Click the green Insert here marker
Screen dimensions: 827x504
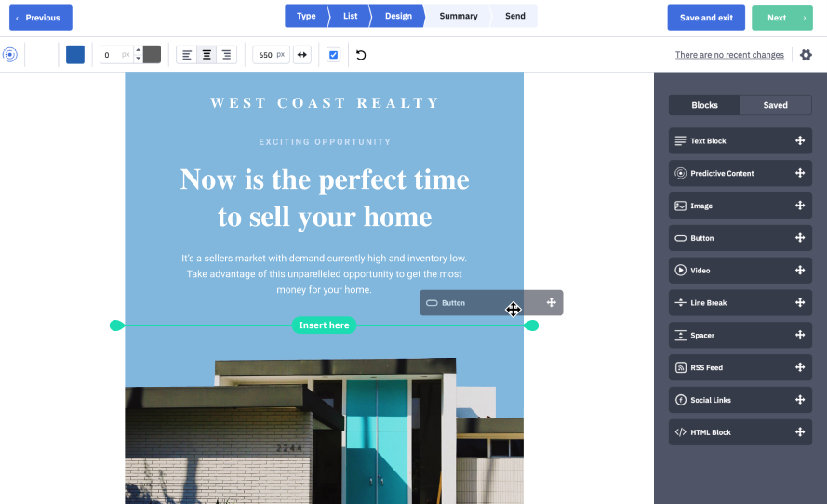point(324,325)
